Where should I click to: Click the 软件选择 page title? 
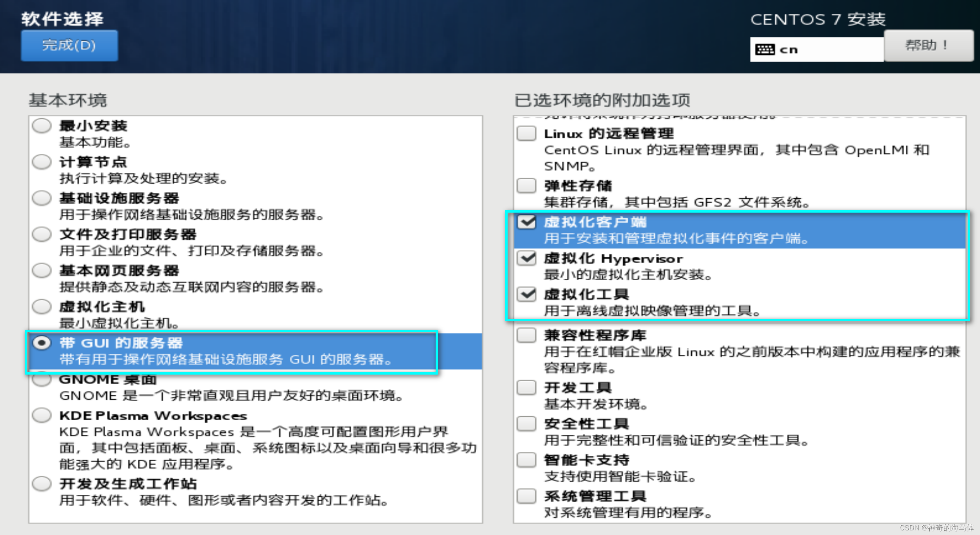63,19
